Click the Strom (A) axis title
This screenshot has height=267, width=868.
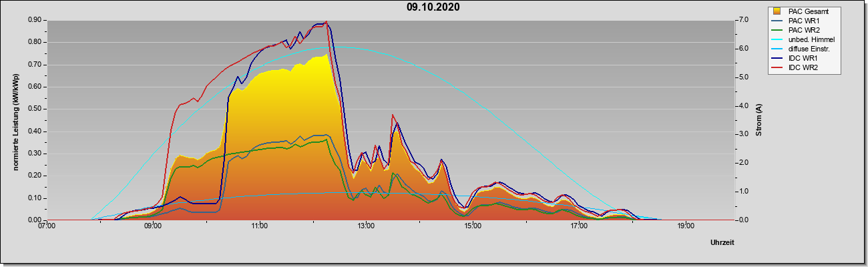pyautogui.click(x=759, y=120)
